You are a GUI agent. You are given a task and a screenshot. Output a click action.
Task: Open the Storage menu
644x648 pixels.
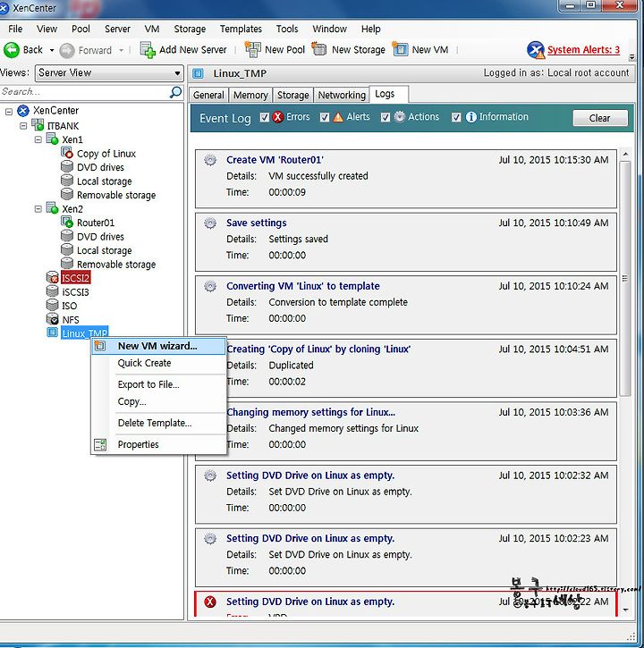[190, 29]
